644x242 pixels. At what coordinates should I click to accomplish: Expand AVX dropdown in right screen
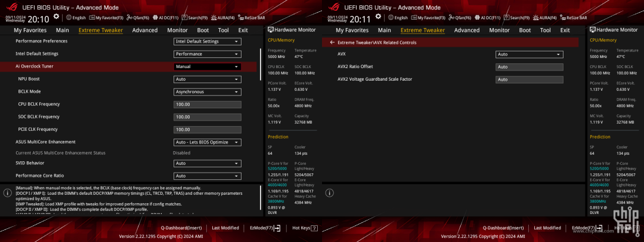coord(530,54)
